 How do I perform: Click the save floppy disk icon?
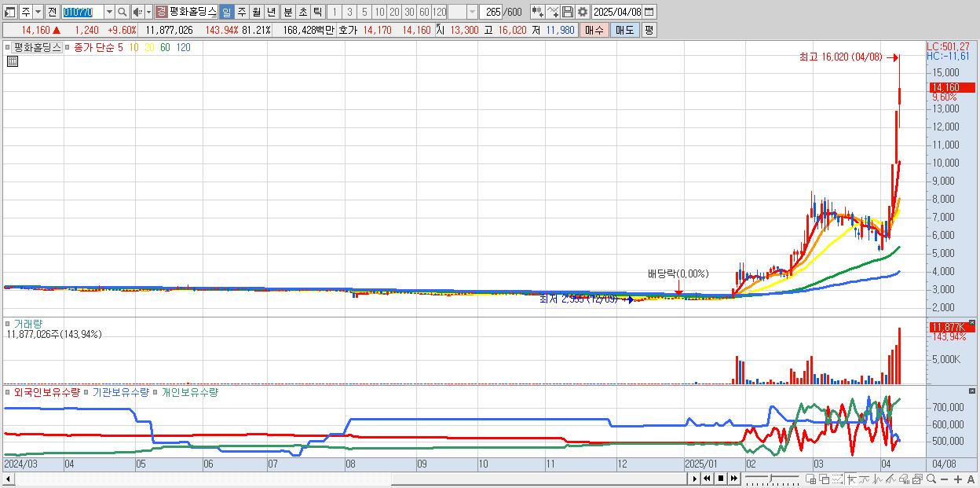coord(568,12)
